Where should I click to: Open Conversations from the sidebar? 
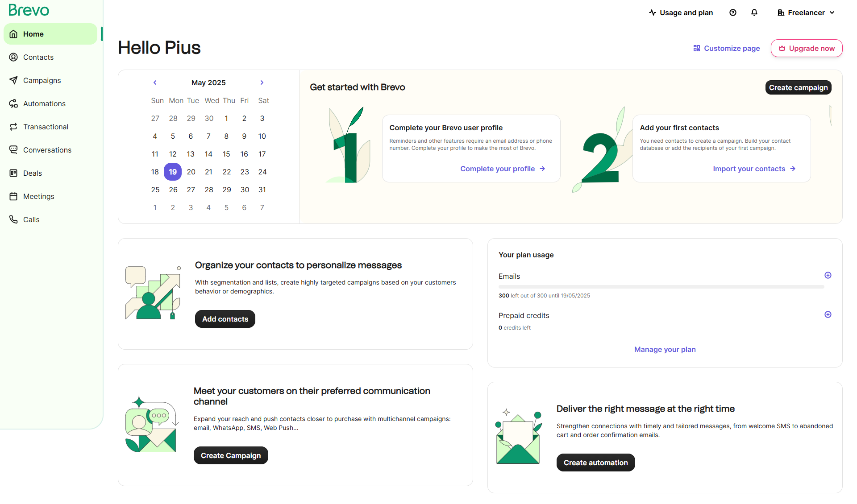pos(50,150)
